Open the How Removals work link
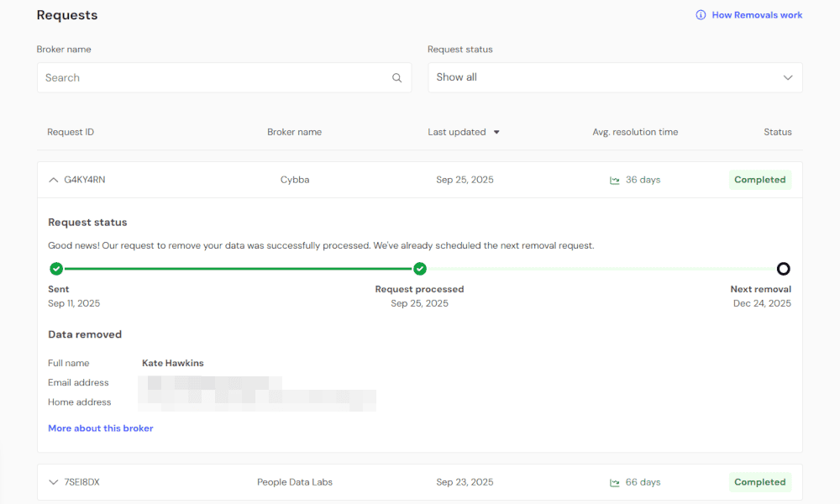Screen dimensions: 840x504 756,15
